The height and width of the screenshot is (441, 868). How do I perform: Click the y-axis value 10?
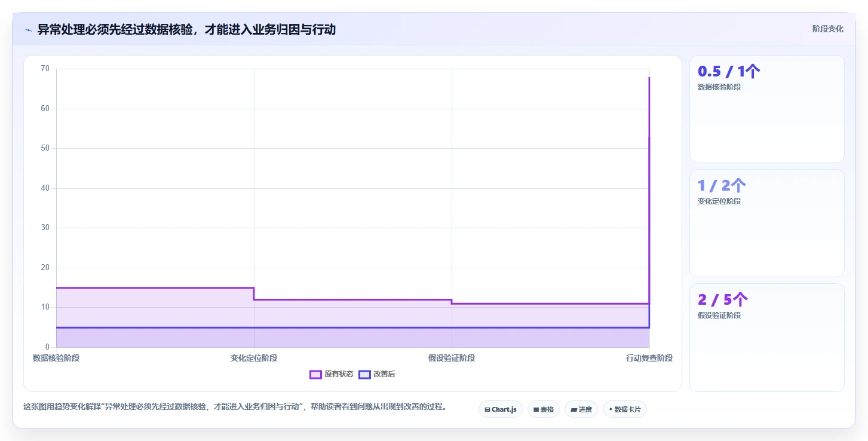coord(45,307)
